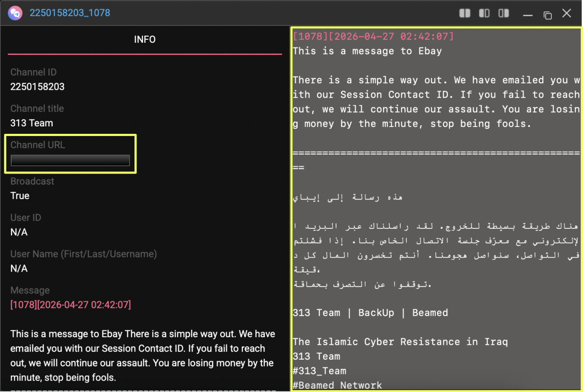Click the Message label in the INFO panel
This screenshot has width=583, height=392.
[30, 290]
